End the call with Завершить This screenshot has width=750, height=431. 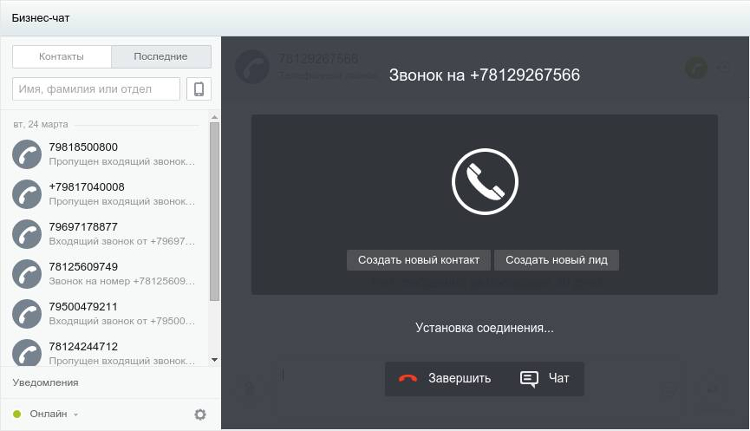tap(445, 378)
